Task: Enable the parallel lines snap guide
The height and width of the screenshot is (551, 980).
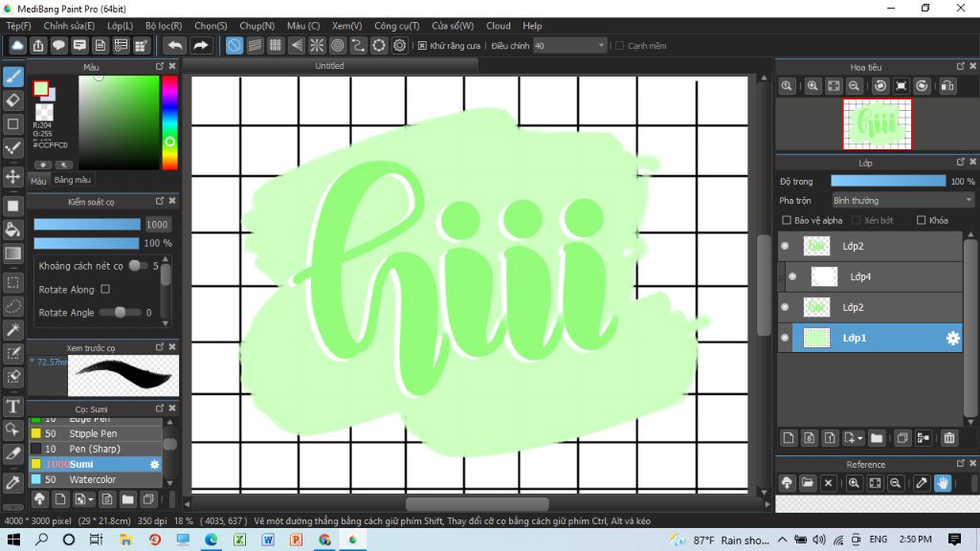Action: [x=255, y=46]
